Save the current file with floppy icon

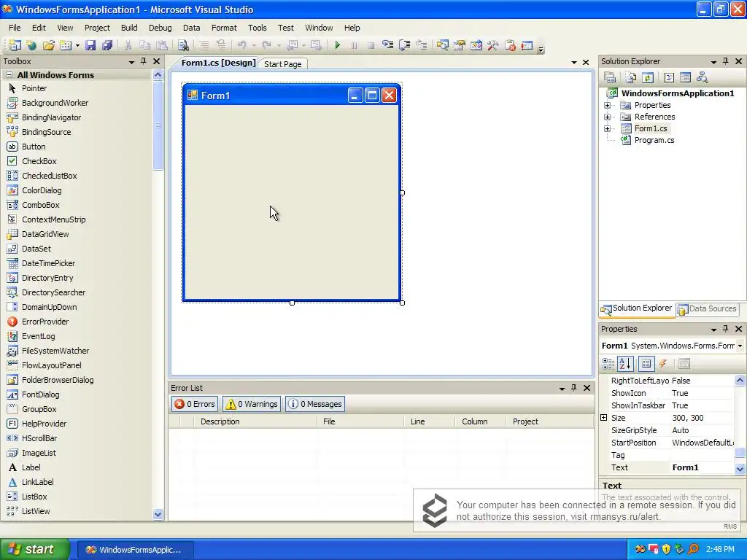coord(90,45)
